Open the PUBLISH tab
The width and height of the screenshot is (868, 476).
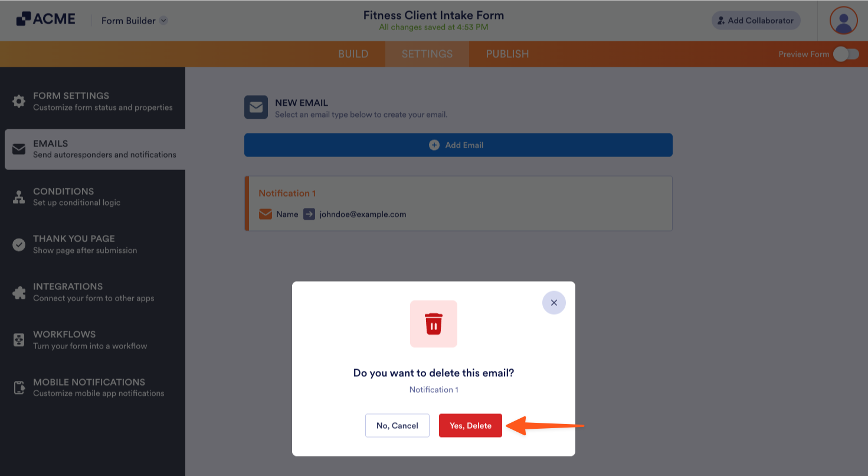(507, 54)
